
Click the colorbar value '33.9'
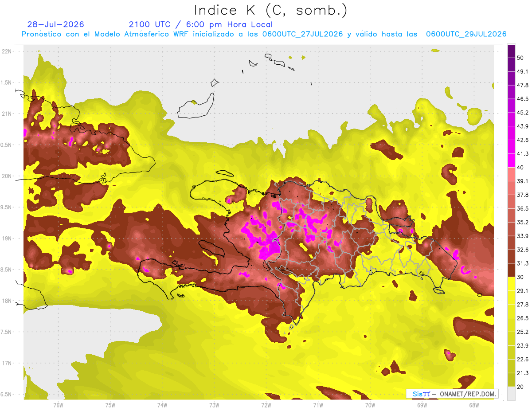[523, 236]
